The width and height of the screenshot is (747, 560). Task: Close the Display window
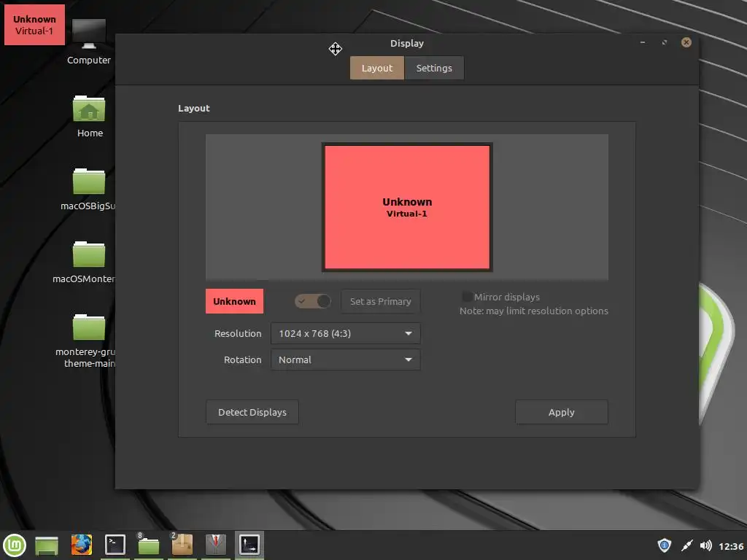tap(686, 42)
